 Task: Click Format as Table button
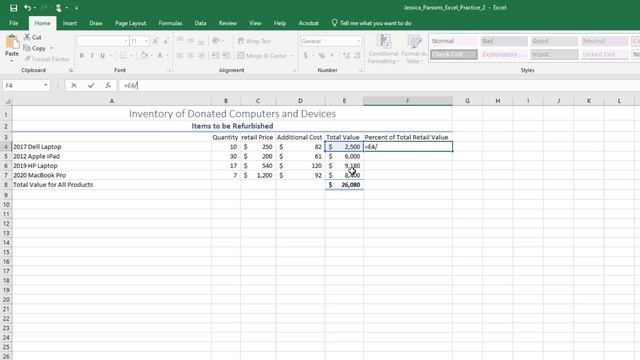pyautogui.click(x=414, y=49)
